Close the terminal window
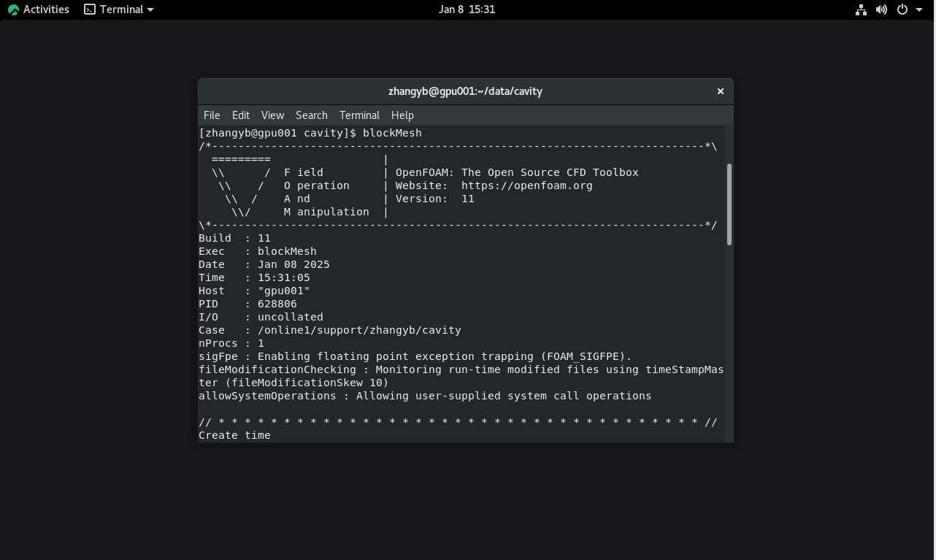 click(720, 91)
